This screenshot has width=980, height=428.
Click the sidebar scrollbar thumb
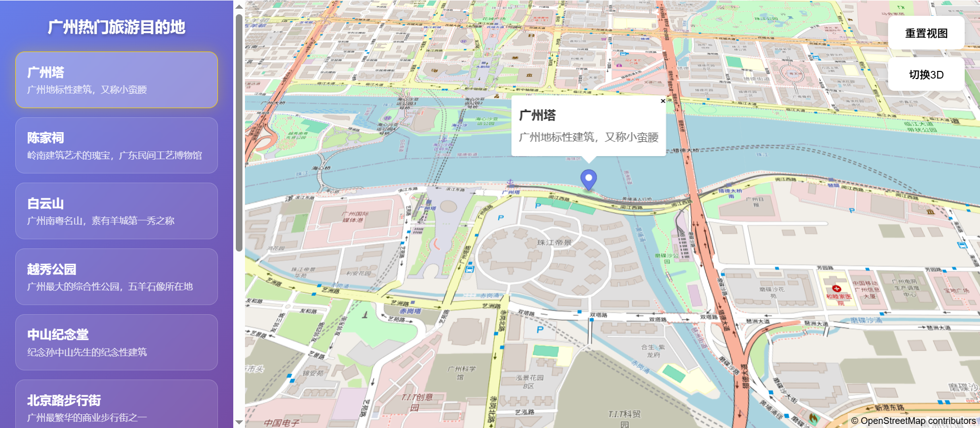click(x=239, y=133)
